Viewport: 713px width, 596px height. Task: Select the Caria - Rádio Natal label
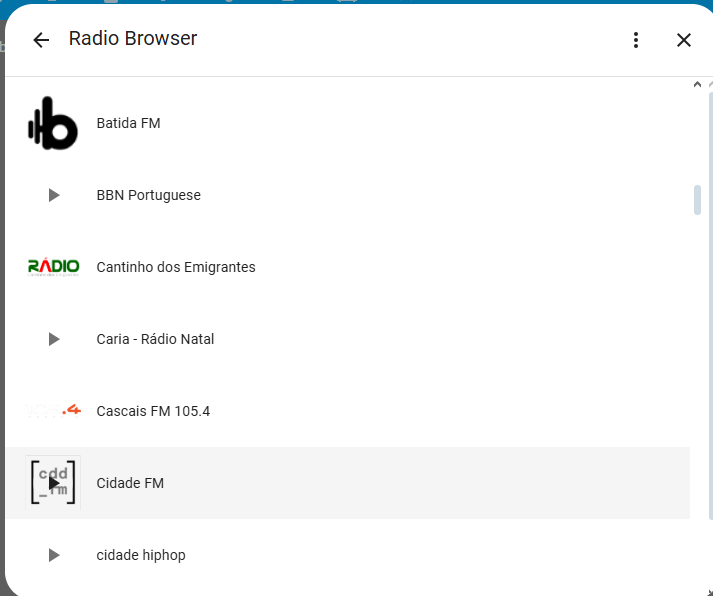(x=155, y=339)
